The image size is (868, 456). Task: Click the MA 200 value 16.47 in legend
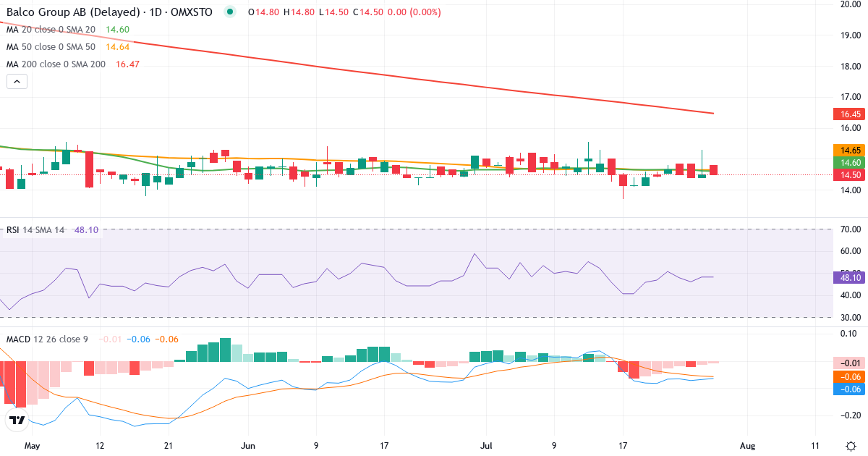tap(127, 64)
